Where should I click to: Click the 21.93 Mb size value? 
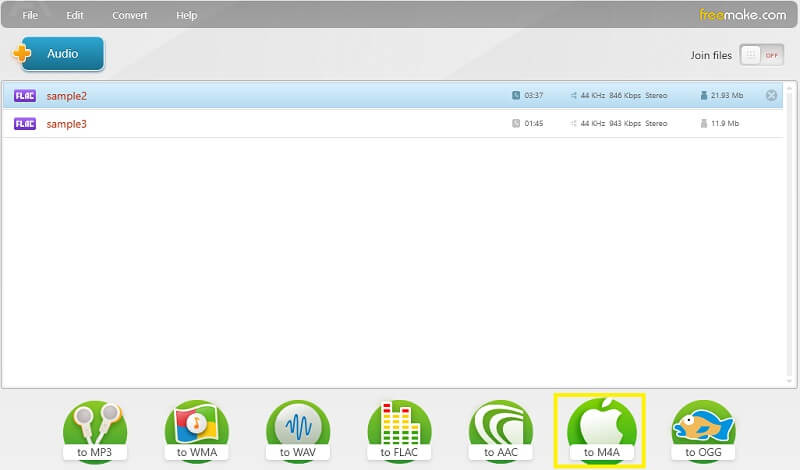point(727,95)
